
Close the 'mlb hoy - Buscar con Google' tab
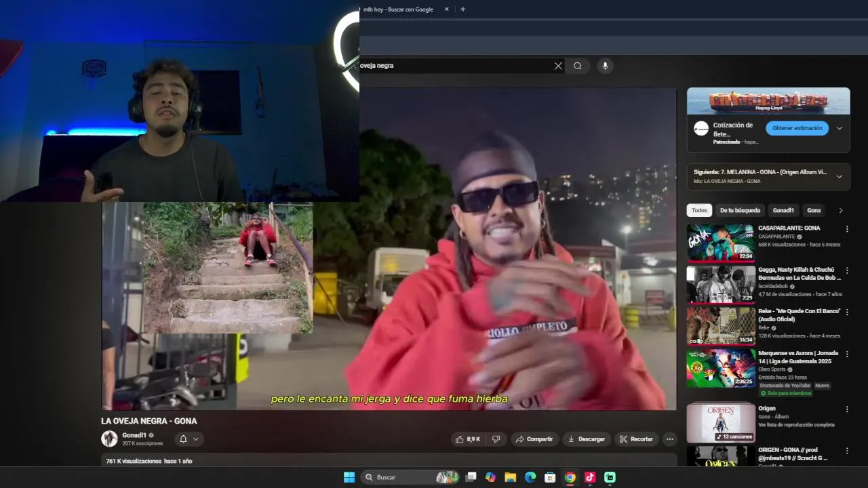coord(446,9)
